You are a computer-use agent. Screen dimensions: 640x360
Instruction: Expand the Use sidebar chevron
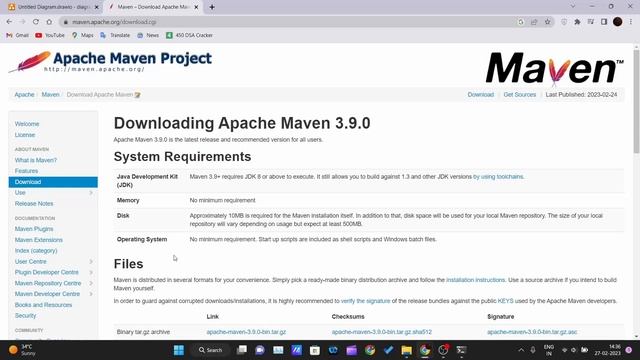click(91, 193)
